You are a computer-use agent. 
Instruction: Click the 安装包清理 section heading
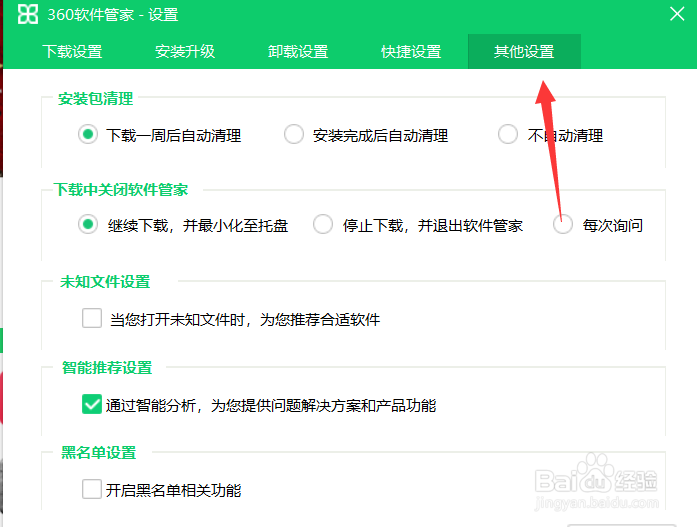[x=96, y=99]
